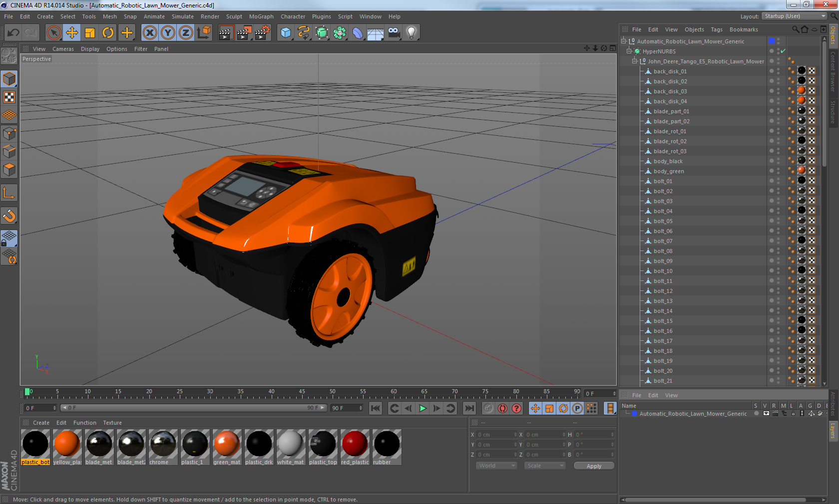
Task: Open the Scale mode dropdown
Action: click(x=545, y=466)
